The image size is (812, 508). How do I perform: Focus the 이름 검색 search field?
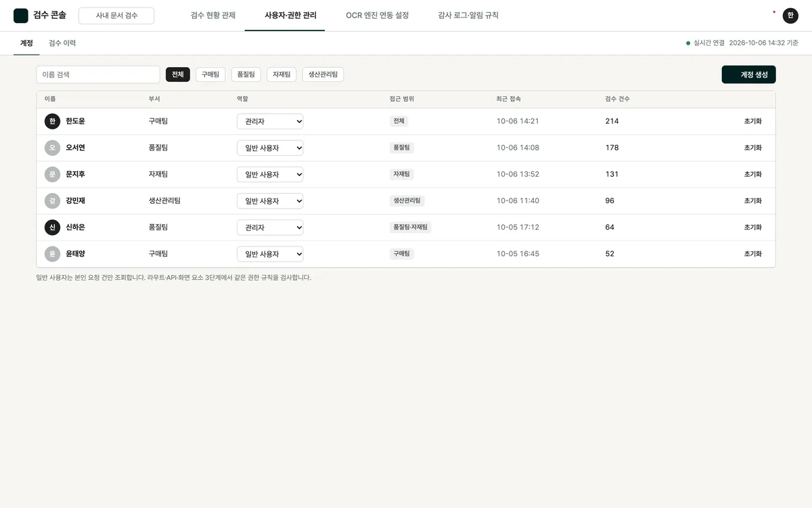pos(98,75)
